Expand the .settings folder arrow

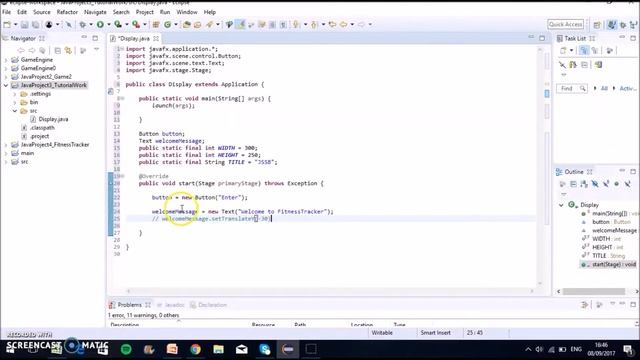[15, 94]
